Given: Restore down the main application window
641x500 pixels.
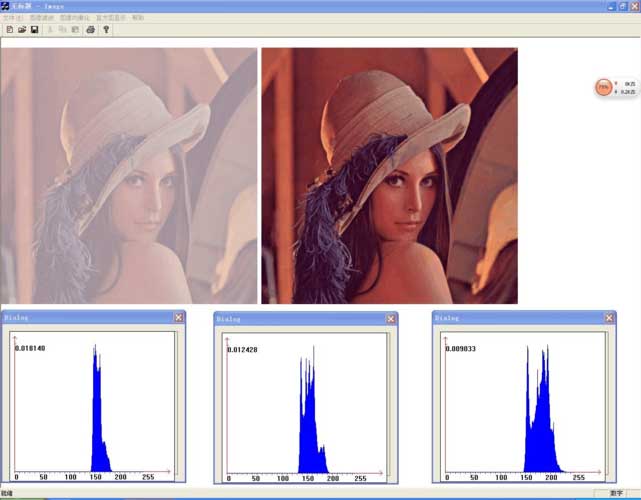Looking at the screenshot, I should tap(623, 6).
